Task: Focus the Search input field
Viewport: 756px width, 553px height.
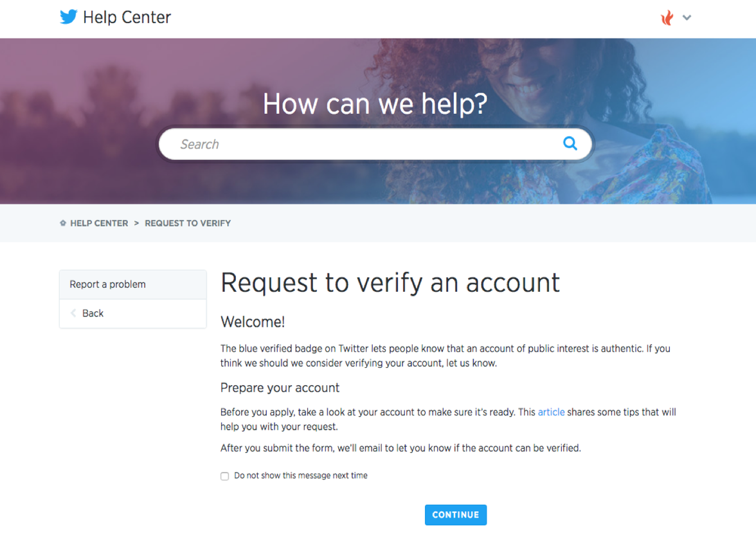Action: click(x=360, y=144)
